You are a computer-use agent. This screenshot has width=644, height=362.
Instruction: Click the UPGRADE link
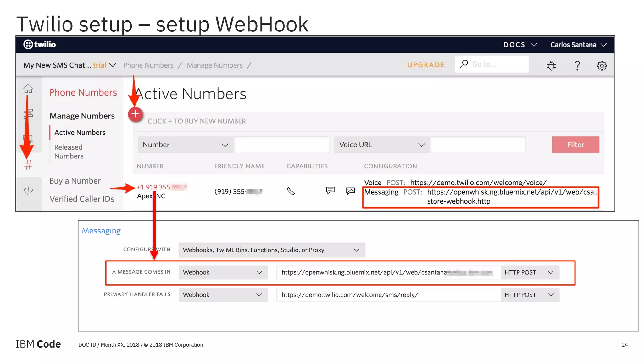coord(426,65)
